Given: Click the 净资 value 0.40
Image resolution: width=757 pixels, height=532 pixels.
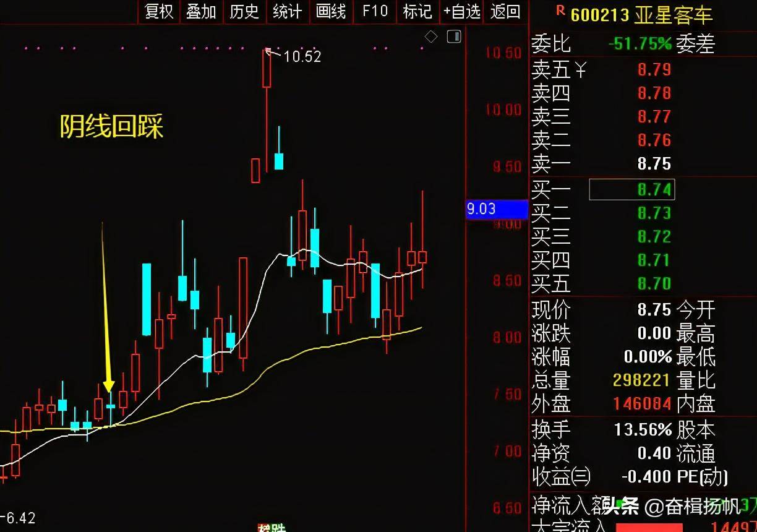Looking at the screenshot, I should tap(654, 453).
